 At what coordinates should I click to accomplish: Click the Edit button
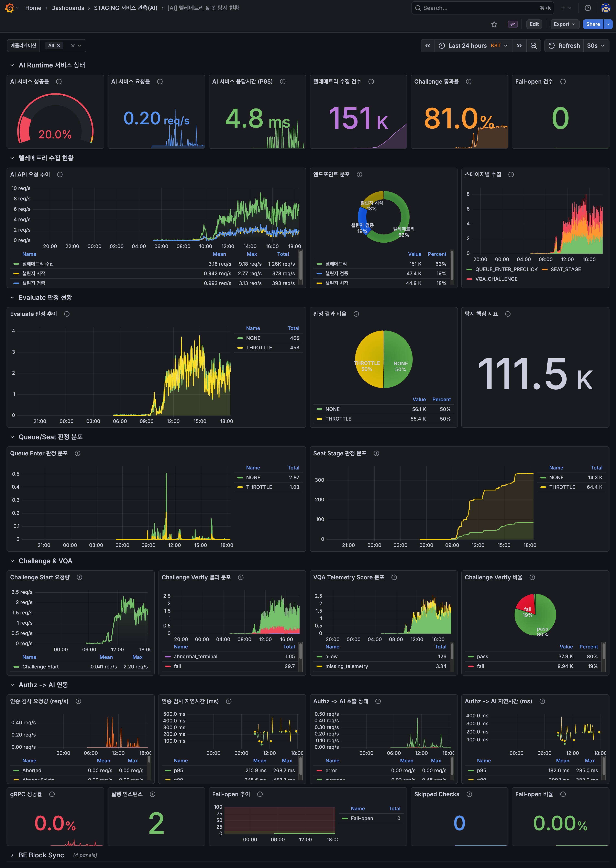(534, 24)
